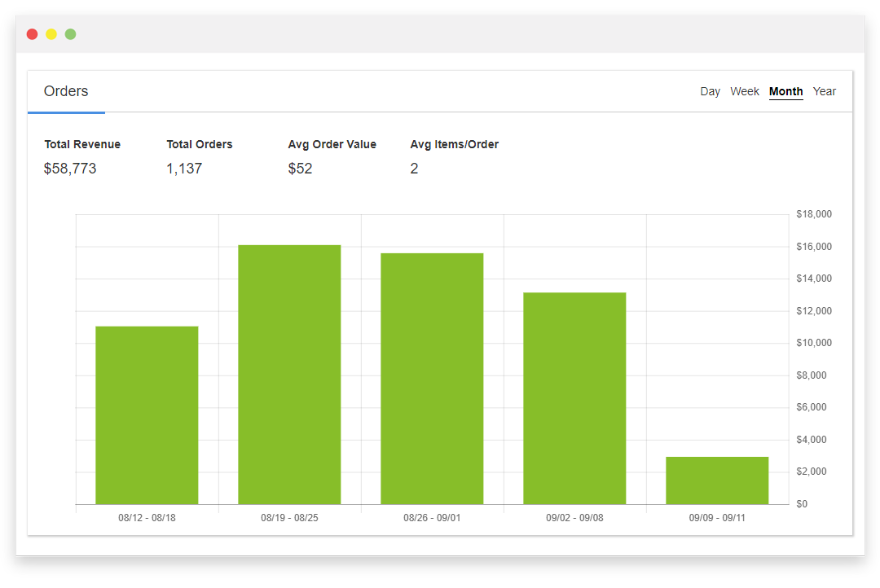
Task: Select the tallest bar for 08/19 - 08/25
Action: point(289,375)
